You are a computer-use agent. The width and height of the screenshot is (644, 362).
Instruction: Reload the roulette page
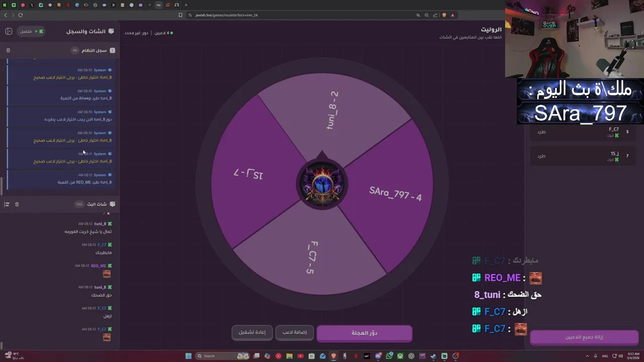click(x=21, y=15)
